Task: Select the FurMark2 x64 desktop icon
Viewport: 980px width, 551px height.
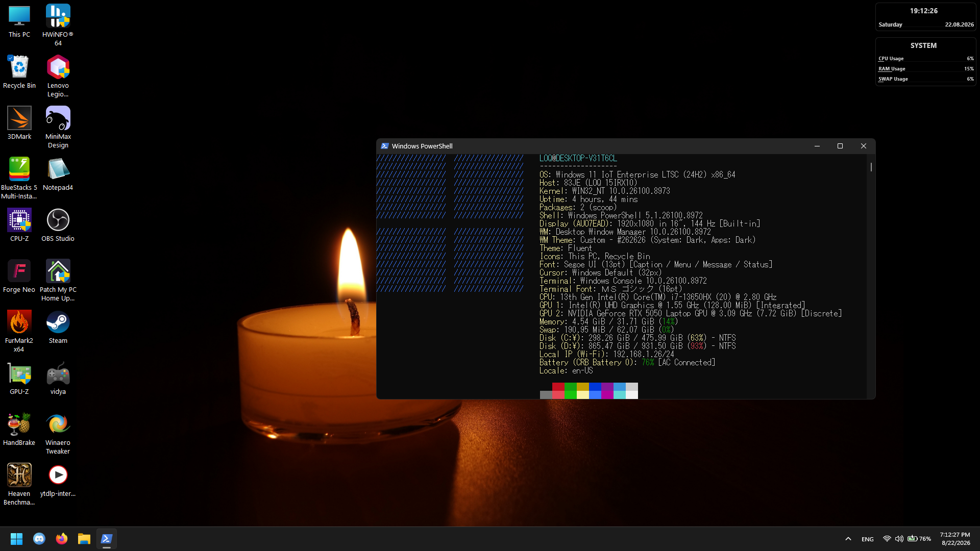Action: [19, 332]
